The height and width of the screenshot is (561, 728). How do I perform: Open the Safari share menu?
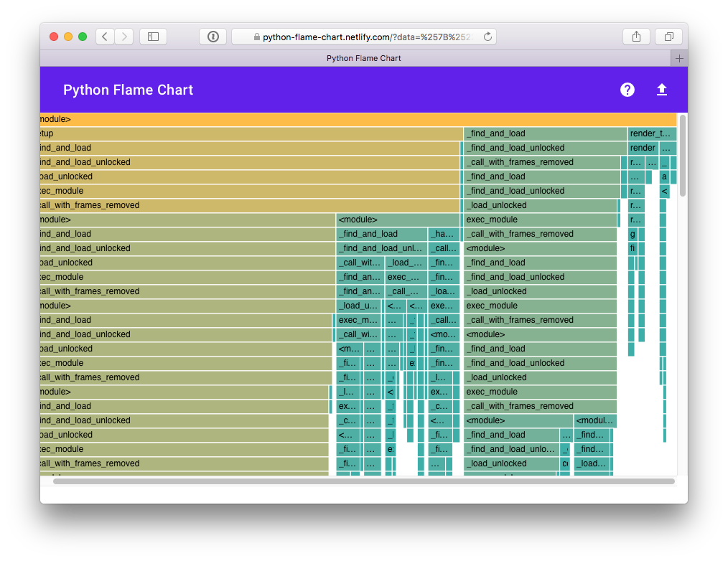click(x=636, y=37)
